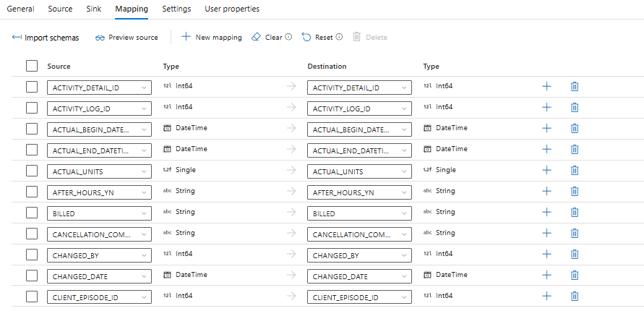Screen dimensions: 644x311
Task: Switch to the Sink tab
Action: click(x=93, y=9)
